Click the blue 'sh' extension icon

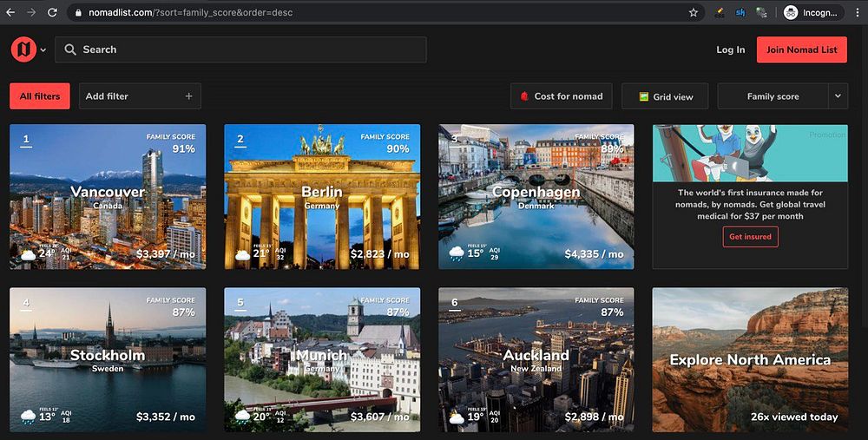click(740, 12)
